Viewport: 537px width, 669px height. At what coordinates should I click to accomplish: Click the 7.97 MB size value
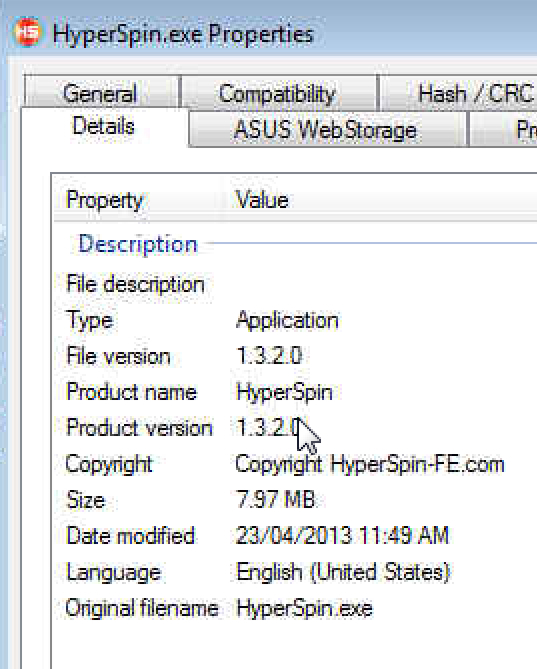pyautogui.click(x=276, y=500)
